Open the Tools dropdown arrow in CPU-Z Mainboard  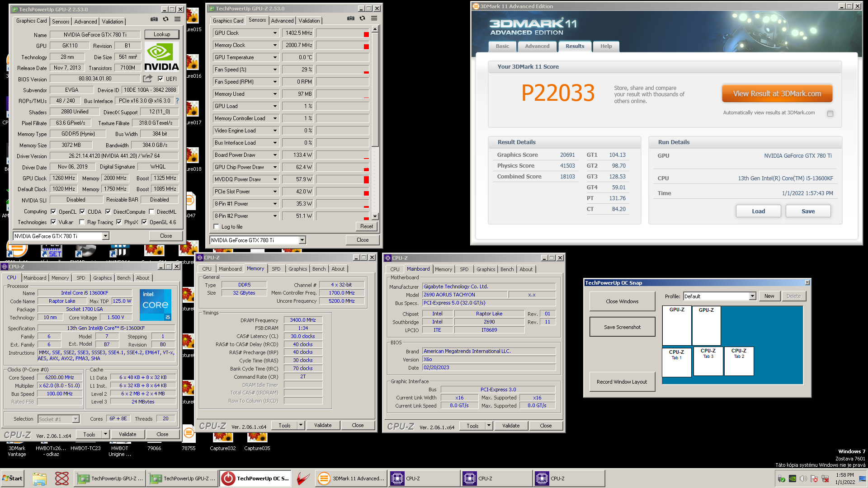pyautogui.click(x=488, y=426)
